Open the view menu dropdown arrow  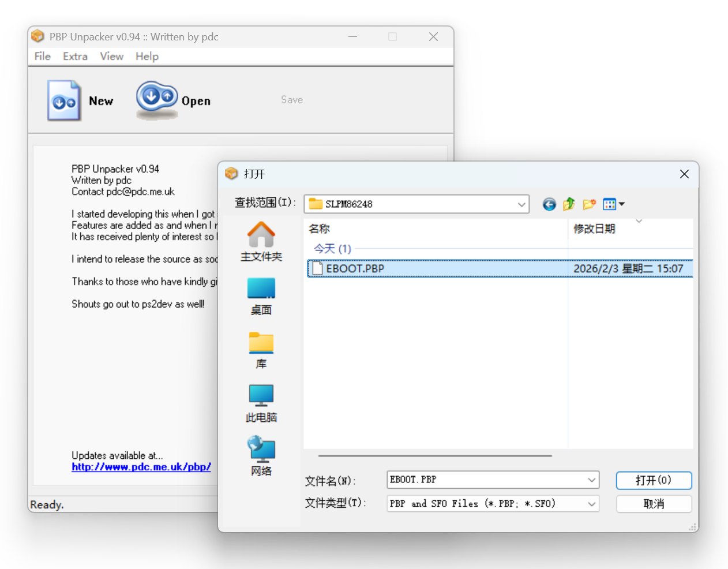(x=622, y=204)
